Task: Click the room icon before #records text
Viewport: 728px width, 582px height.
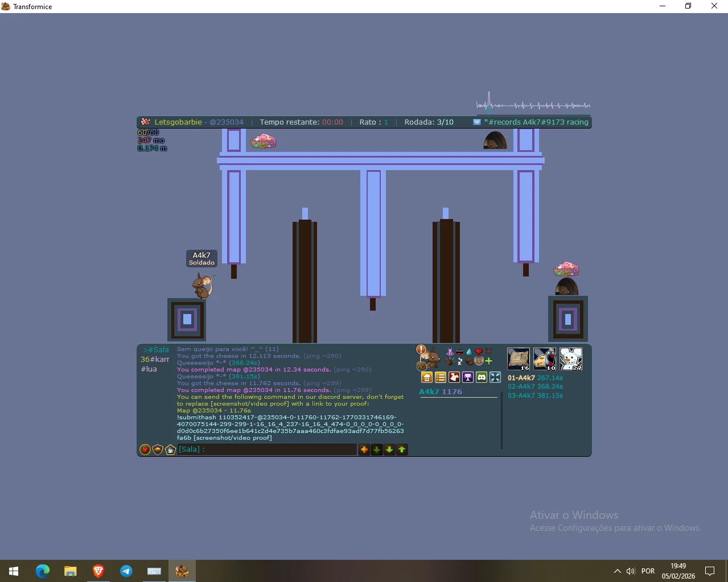Action: point(477,122)
